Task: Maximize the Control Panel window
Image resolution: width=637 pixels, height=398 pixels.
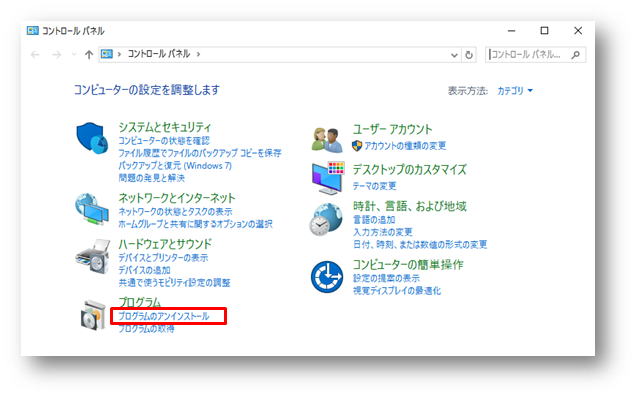Action: 544,31
